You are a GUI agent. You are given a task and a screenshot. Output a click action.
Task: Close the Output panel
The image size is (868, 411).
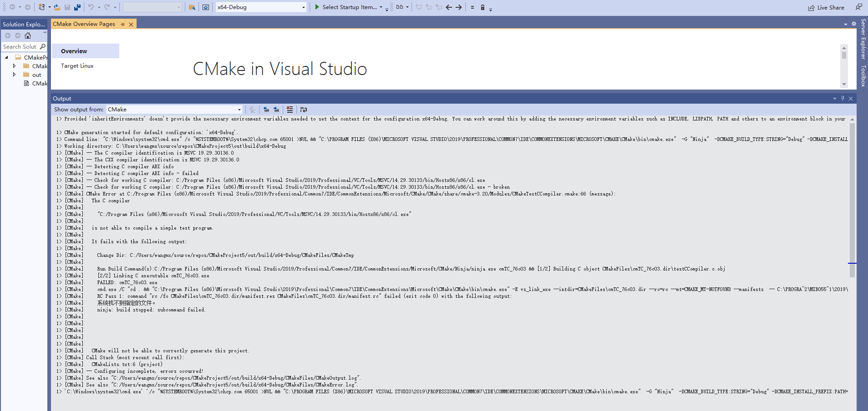(851, 99)
